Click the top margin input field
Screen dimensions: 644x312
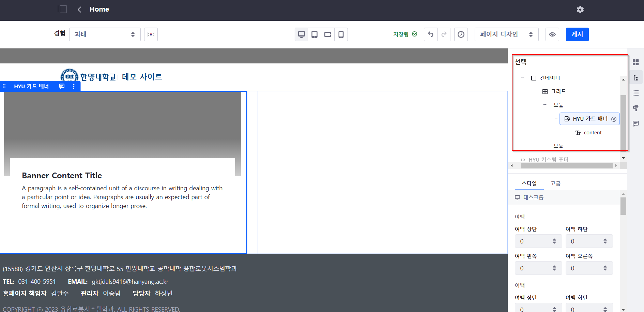(533, 241)
